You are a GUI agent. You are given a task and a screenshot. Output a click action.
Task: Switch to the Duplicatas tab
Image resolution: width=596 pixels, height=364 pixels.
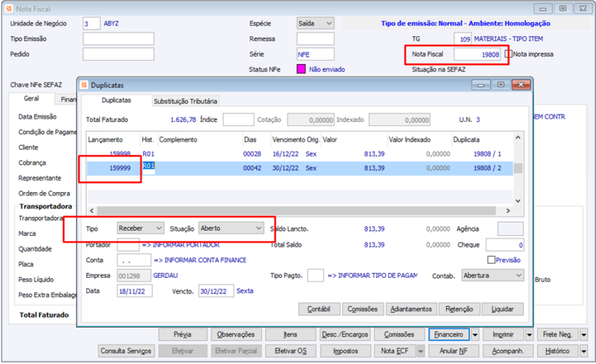tap(116, 100)
